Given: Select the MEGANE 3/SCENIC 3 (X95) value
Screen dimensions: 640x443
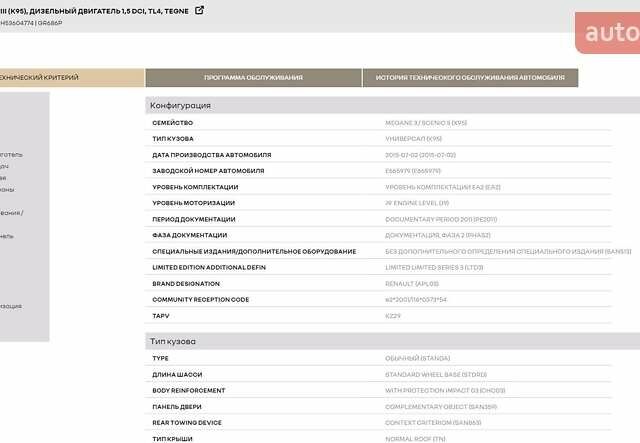Looking at the screenshot, I should tap(426, 123).
